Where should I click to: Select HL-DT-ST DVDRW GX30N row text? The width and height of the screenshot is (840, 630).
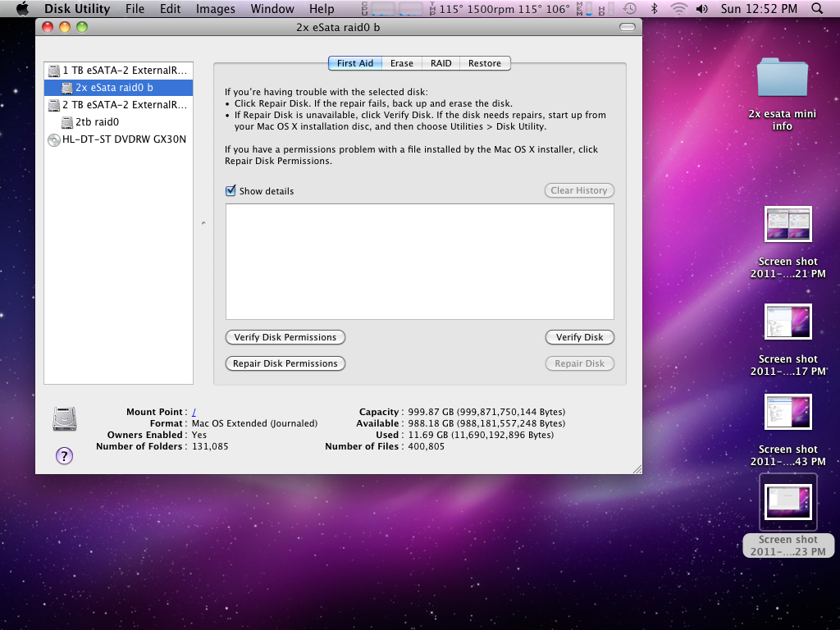point(125,139)
